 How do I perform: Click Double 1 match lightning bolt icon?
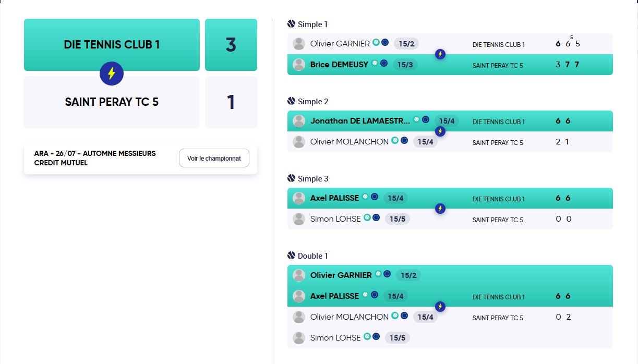pos(440,306)
